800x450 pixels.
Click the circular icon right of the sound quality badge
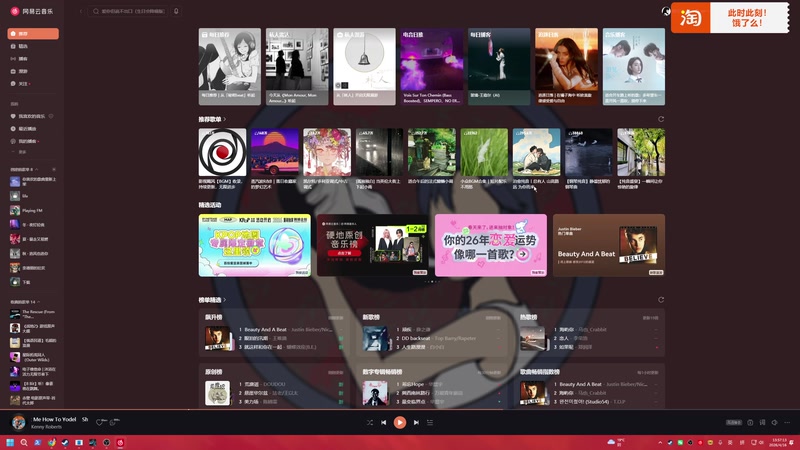(x=750, y=422)
